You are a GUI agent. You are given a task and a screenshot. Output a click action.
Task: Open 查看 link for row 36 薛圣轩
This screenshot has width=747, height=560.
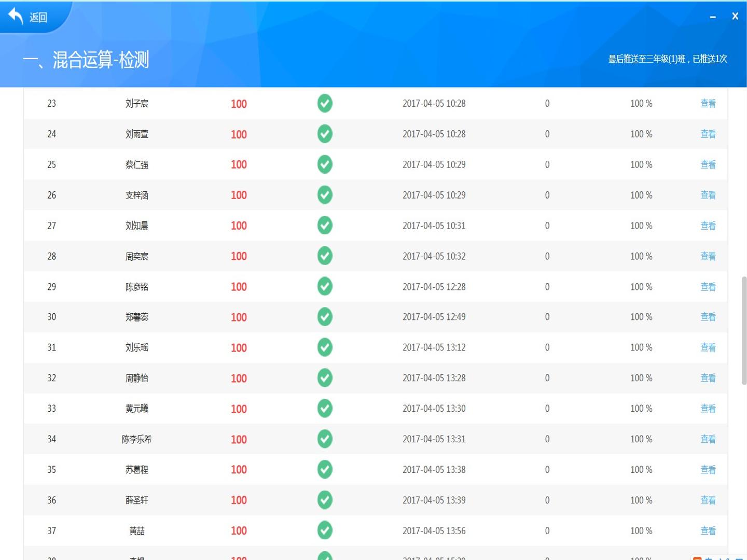click(708, 501)
